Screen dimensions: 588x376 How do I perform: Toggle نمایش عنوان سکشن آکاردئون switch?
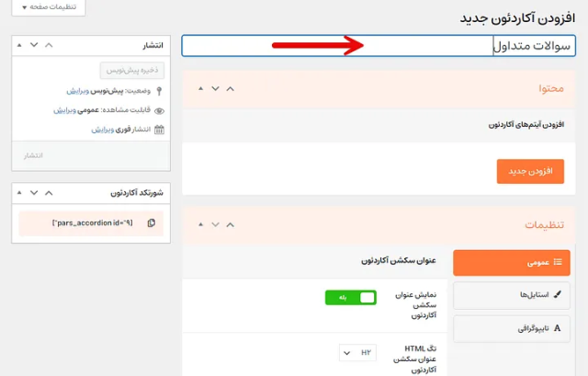click(x=351, y=298)
